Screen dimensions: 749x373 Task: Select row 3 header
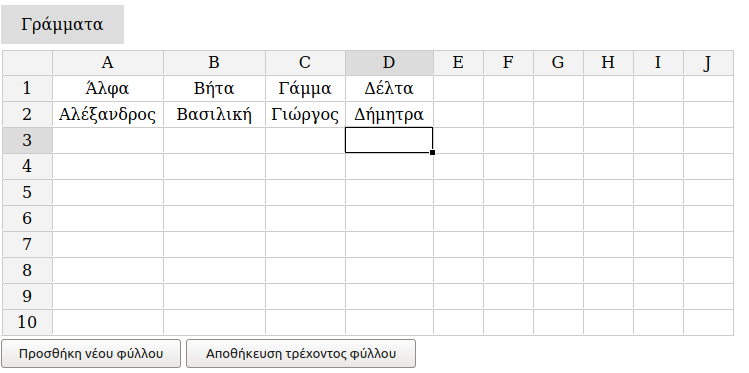click(27, 140)
